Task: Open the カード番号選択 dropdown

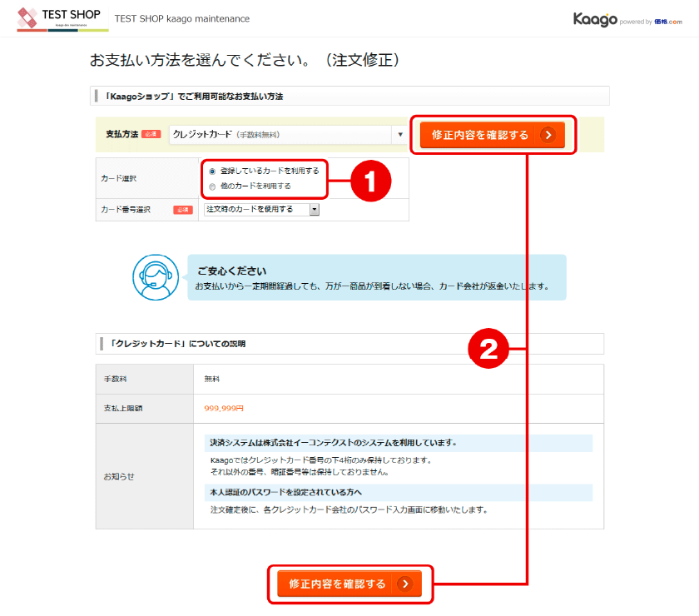Action: tap(261, 209)
